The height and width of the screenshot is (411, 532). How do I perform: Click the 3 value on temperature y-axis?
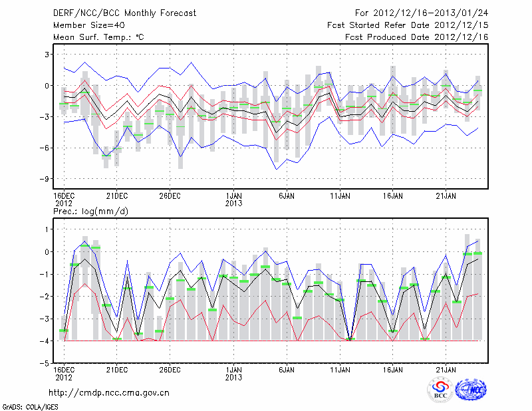click(x=47, y=54)
